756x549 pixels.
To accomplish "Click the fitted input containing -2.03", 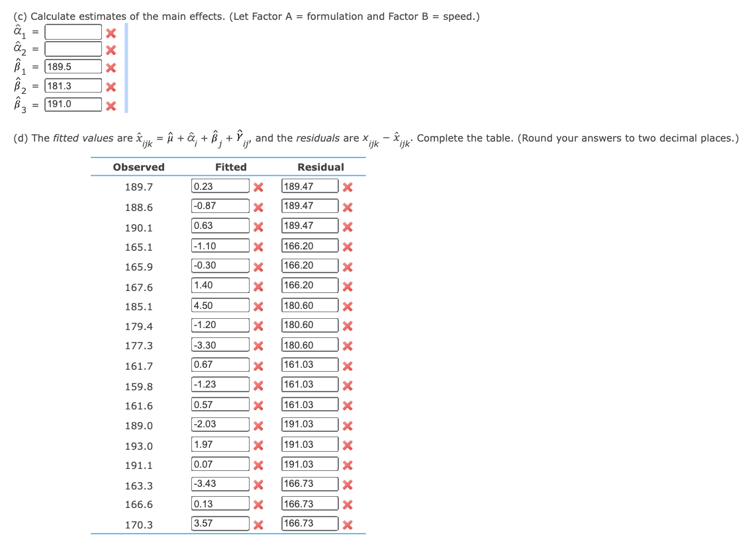I will [220, 424].
